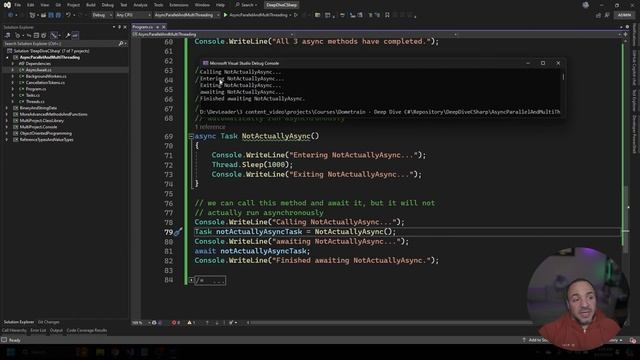The height and width of the screenshot is (360, 640).
Task: Open the Test menu
Action: click(124, 5)
